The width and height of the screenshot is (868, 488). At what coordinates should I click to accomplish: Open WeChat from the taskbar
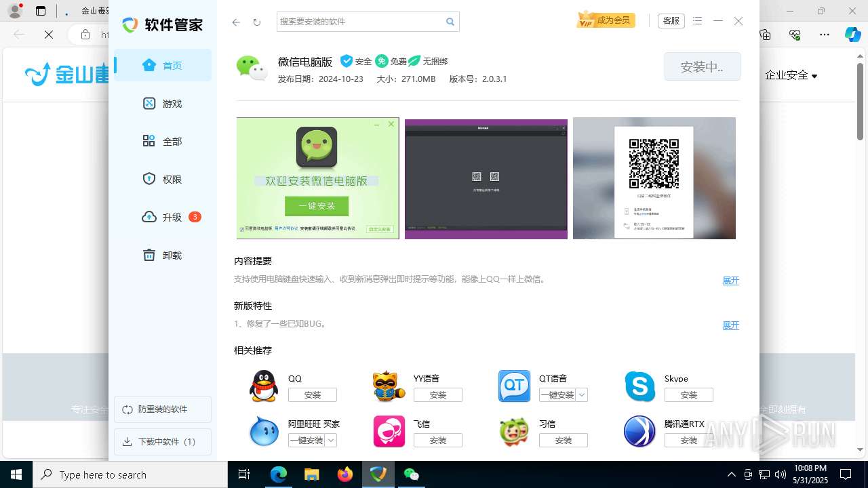tap(412, 474)
